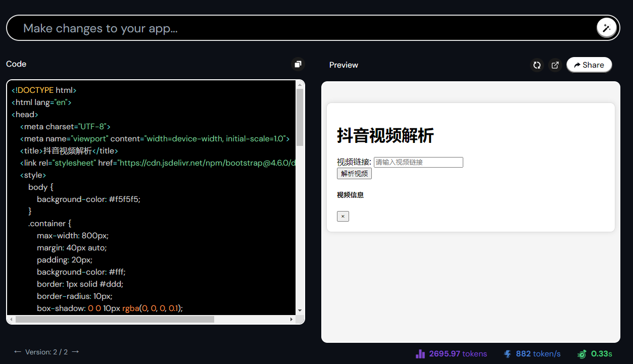633x364 pixels.
Task: Open the preview in a new tab
Action: pos(555,65)
